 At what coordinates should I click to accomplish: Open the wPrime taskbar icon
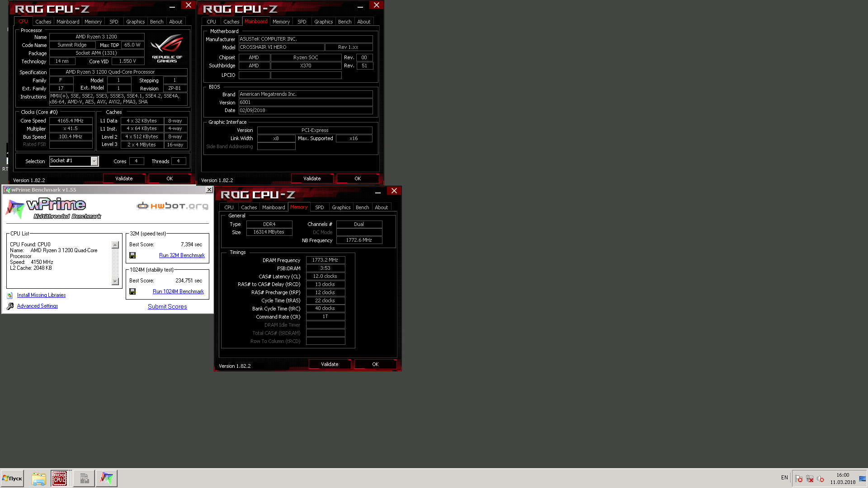[107, 479]
